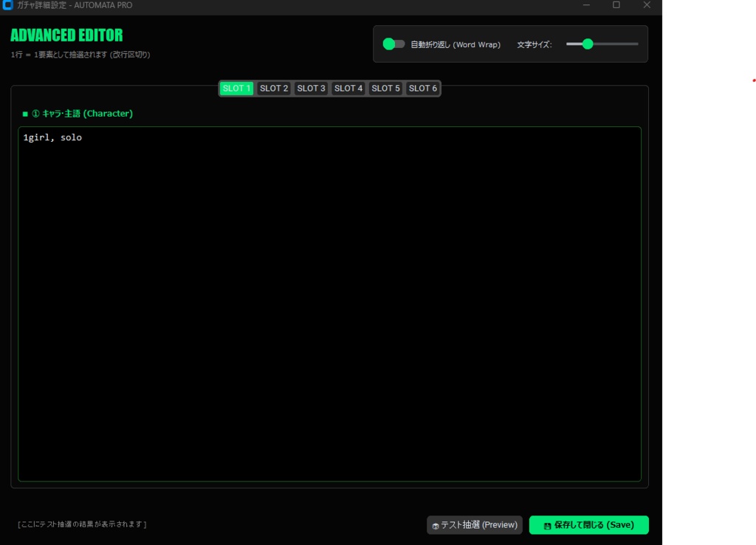The image size is (756, 545).
Task: Adjust the font size slider handle
Action: [587, 44]
